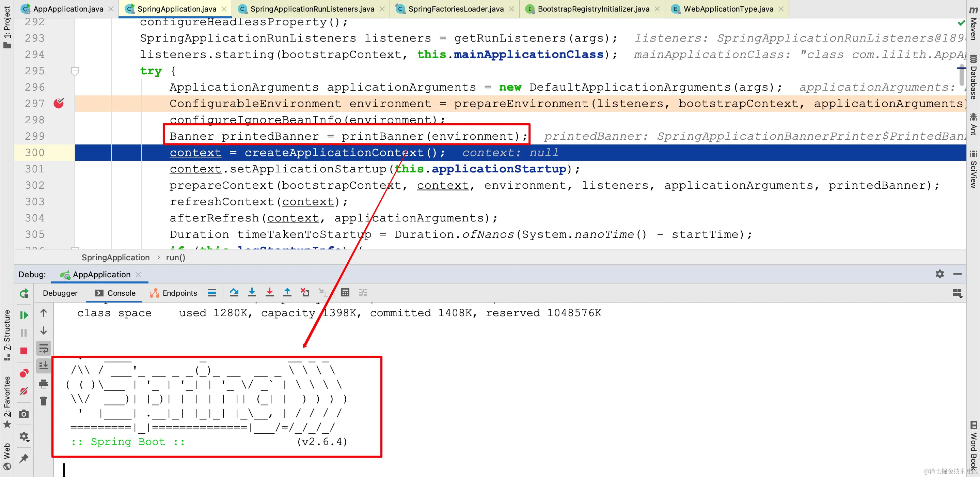Viewport: 980px width, 477px height.
Task: Click the Rerun AppApplication icon
Action: tap(24, 293)
